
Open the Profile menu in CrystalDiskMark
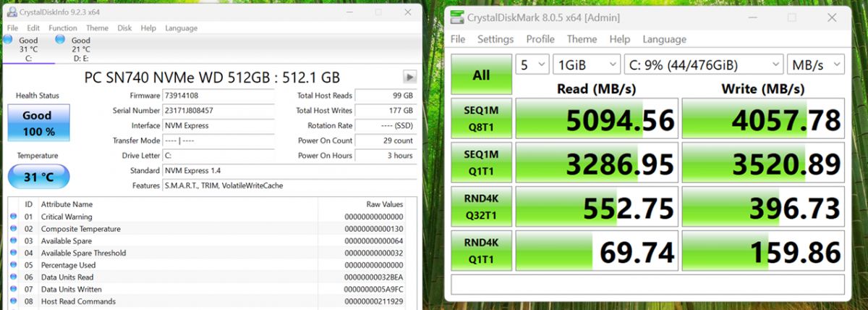540,39
